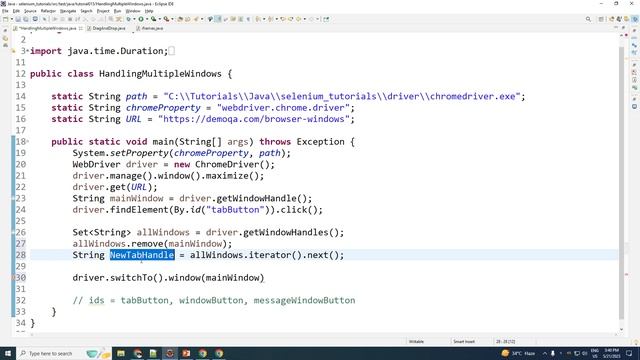The image size is (640, 360).
Task: Click the Eclipse icon in taskbar
Action: pos(170,353)
